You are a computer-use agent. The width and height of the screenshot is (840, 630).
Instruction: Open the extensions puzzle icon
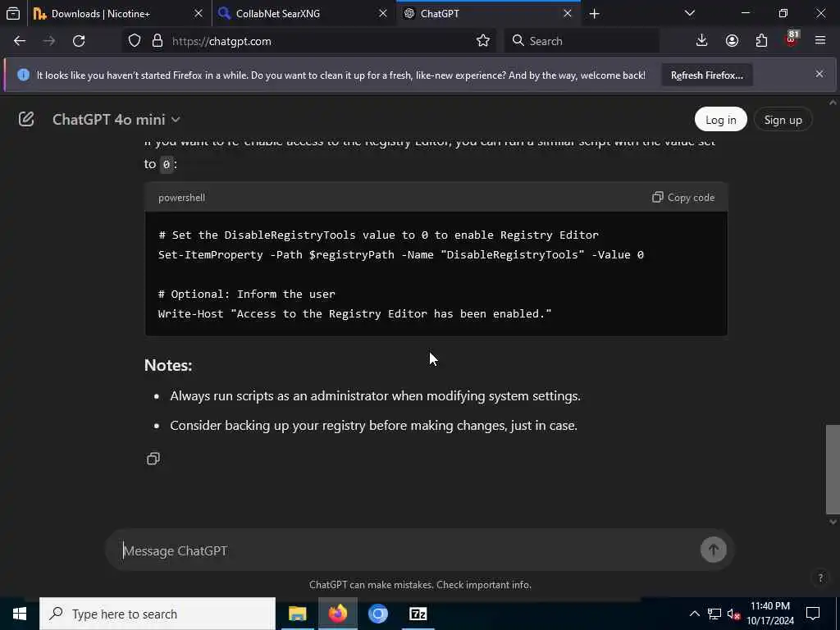[x=761, y=41]
